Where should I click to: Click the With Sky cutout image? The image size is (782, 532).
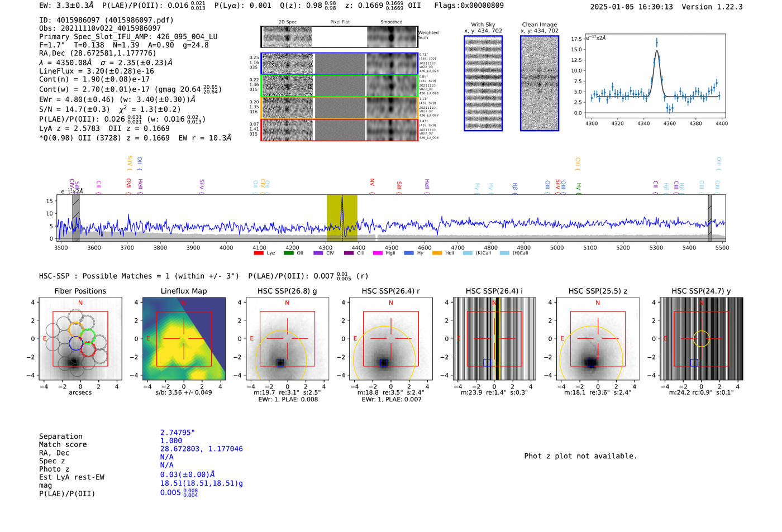483,83
